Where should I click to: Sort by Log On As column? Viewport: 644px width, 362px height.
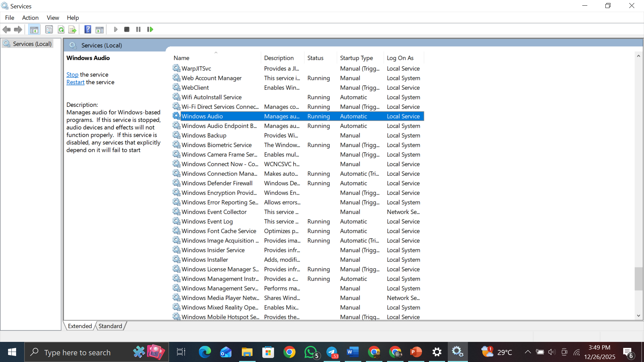click(404, 58)
